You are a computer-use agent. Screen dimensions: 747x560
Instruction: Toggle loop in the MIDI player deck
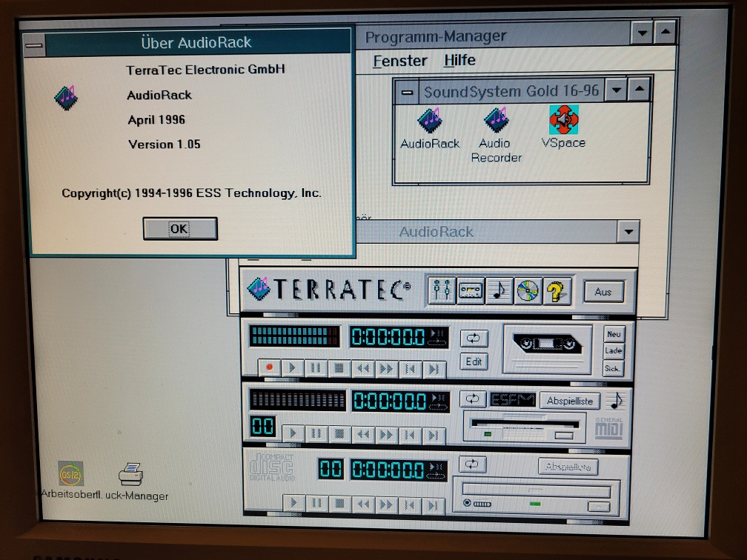click(x=473, y=399)
